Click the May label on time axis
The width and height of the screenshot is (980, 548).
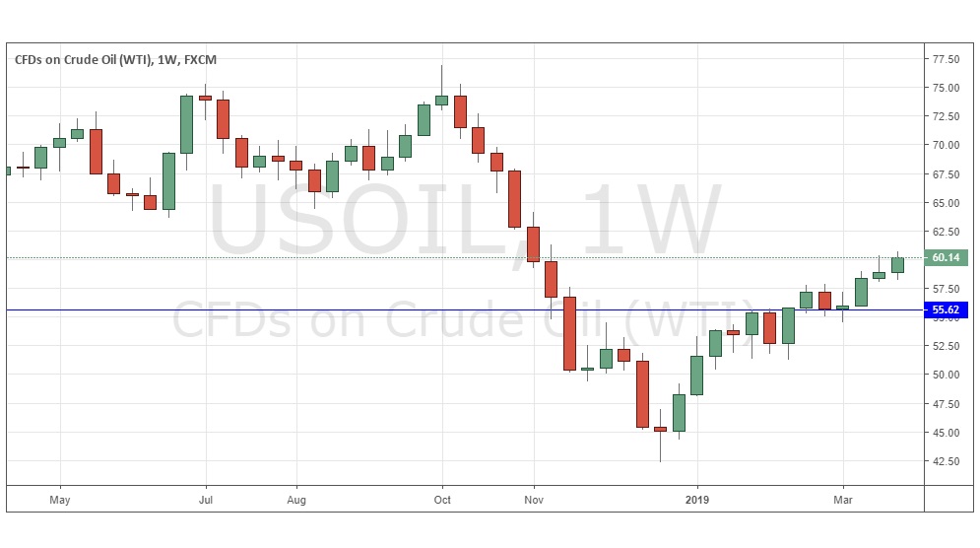click(x=59, y=500)
